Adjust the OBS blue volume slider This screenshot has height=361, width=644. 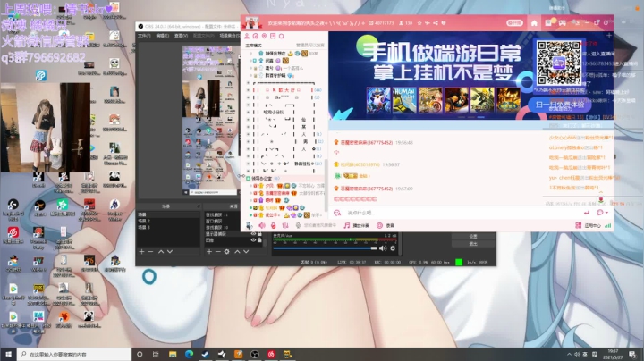[325, 248]
